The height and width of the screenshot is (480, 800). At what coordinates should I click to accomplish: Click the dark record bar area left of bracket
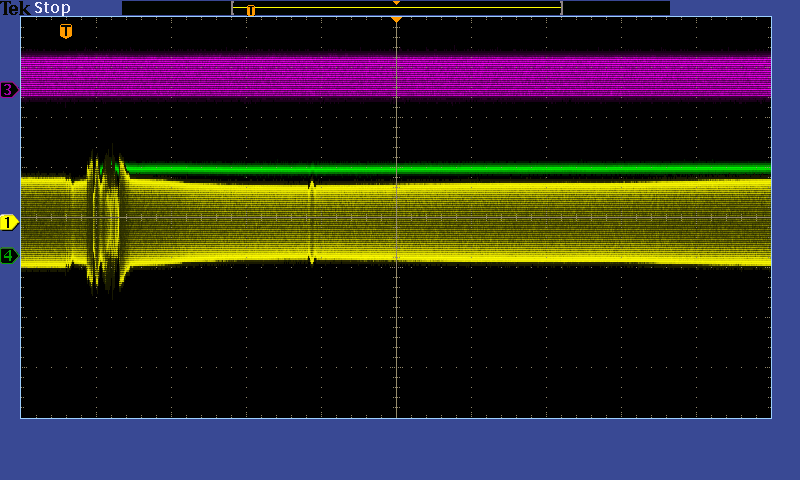(176, 8)
